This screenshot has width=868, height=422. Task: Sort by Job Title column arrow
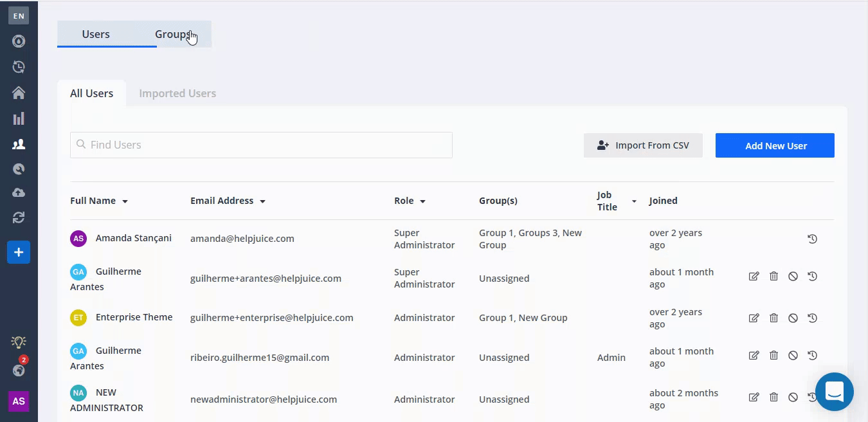click(634, 201)
